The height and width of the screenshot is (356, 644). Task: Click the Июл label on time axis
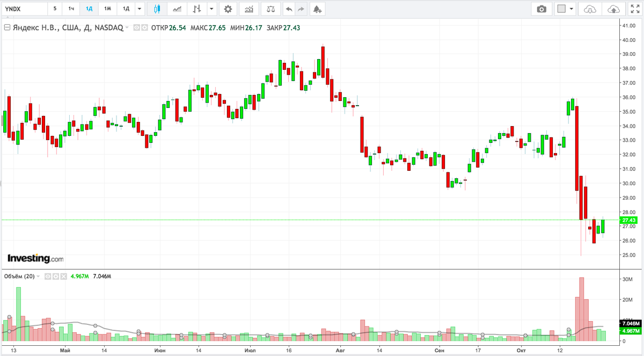[x=250, y=350]
